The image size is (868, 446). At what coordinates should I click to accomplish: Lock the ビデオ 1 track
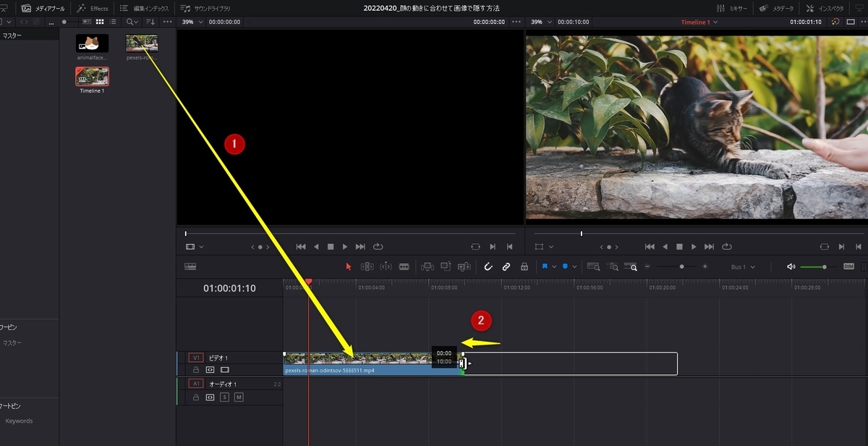pos(196,369)
